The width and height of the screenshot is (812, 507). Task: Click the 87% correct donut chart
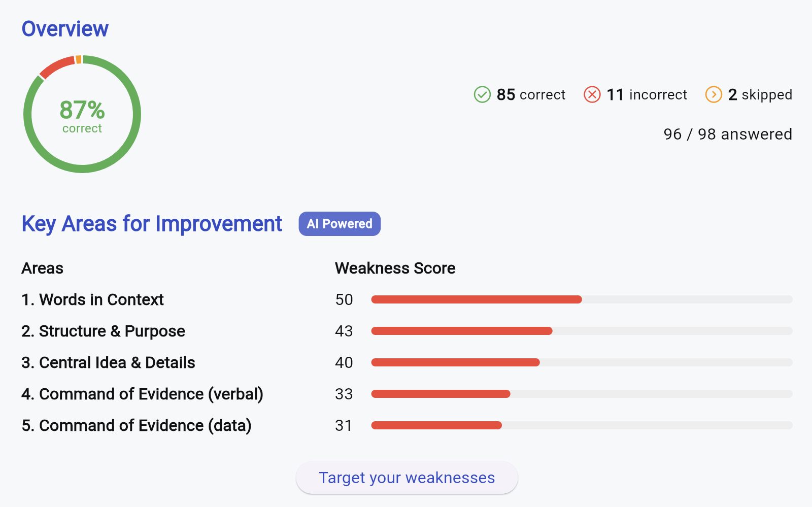tap(82, 115)
